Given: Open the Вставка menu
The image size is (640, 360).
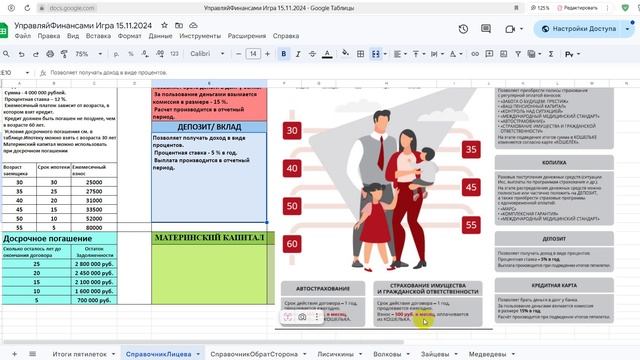Looking at the screenshot, I should point(98,36).
